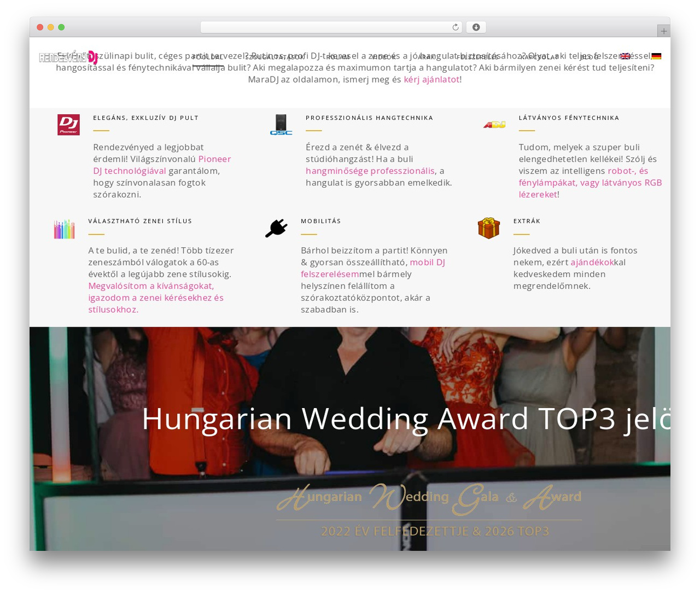Follow the 'kérj ajánlatot' link
Screen dimensions: 700x593
431,79
